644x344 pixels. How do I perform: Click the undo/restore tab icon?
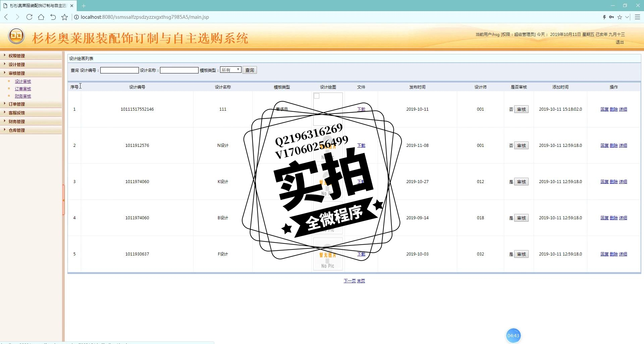tap(53, 17)
